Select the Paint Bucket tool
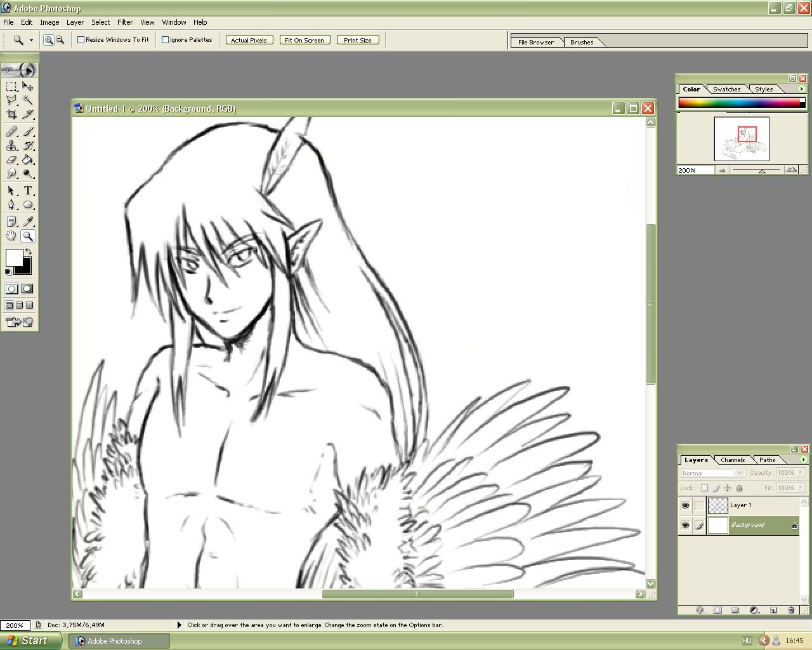This screenshot has width=812, height=650. (28, 160)
